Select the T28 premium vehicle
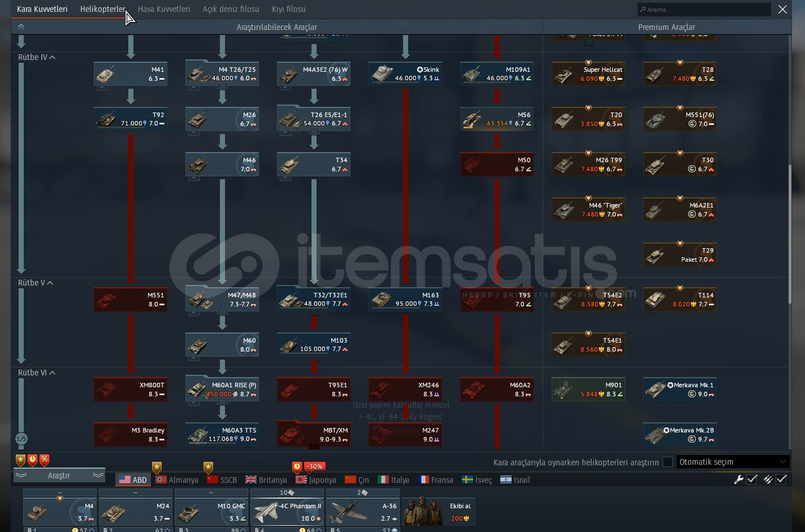The width and height of the screenshot is (805, 532). click(680, 74)
